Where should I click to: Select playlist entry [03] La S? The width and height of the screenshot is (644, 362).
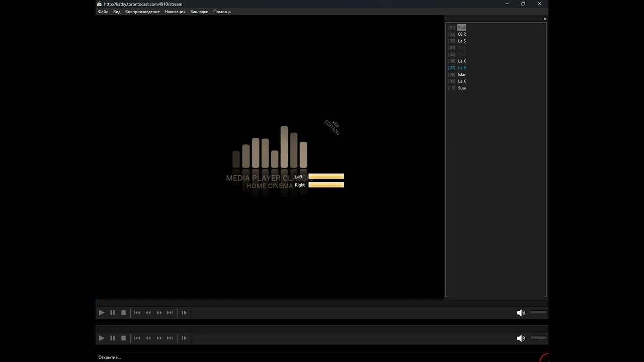click(457, 41)
